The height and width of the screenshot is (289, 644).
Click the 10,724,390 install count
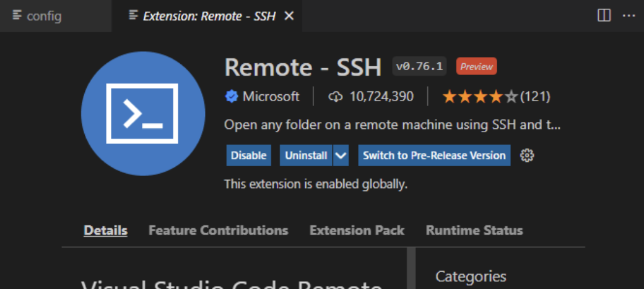coord(381,97)
